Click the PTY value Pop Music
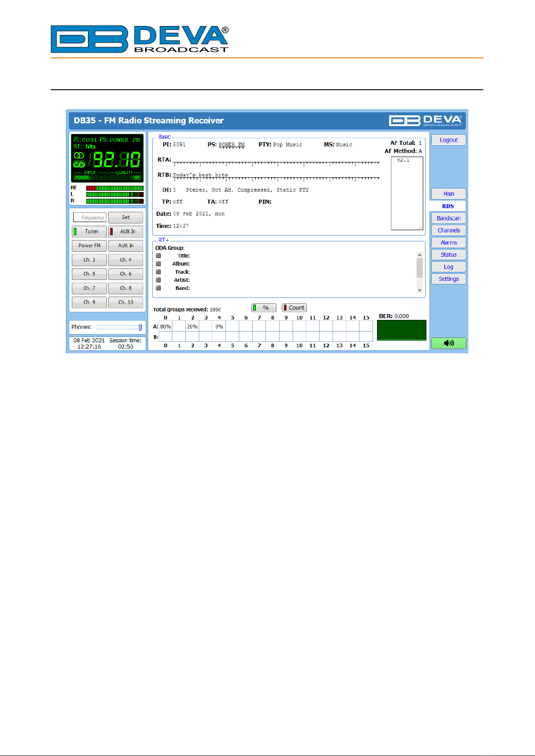535x756 pixels. [x=288, y=145]
